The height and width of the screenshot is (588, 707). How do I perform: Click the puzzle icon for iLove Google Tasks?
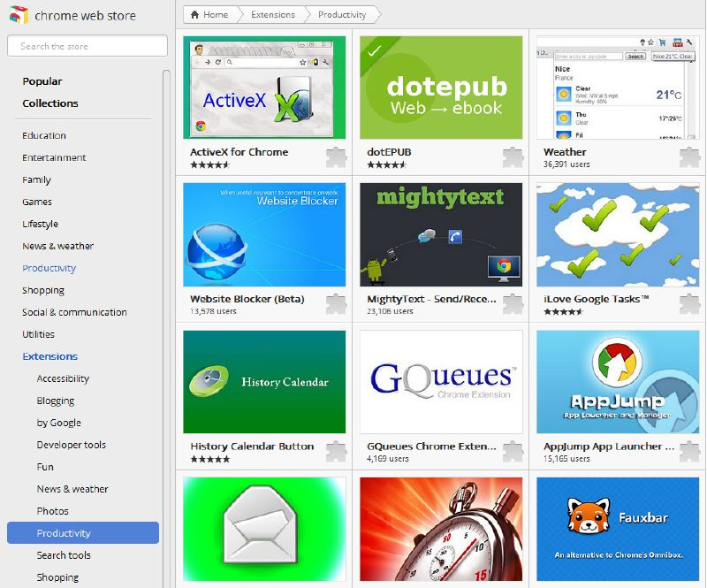pos(690,304)
